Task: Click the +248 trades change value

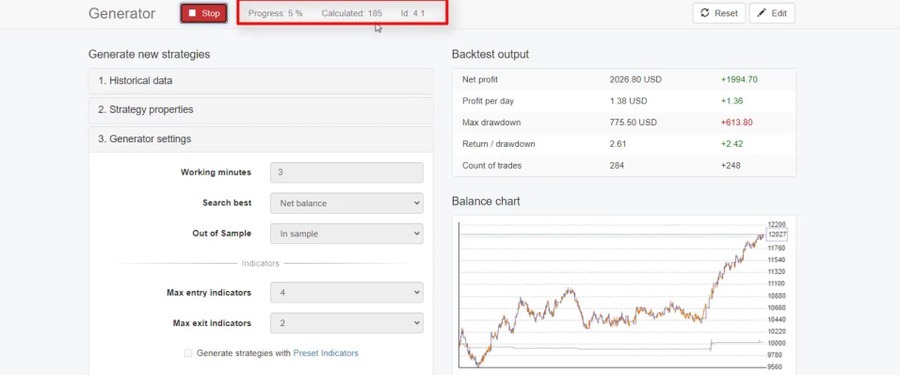Action: [x=731, y=165]
